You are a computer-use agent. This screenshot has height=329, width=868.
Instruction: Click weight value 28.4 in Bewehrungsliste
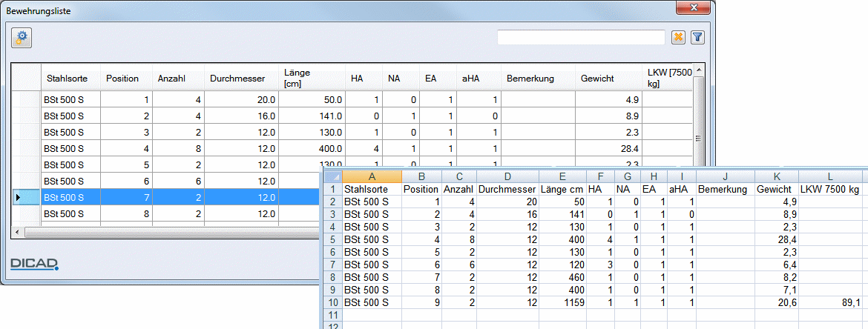(608, 148)
